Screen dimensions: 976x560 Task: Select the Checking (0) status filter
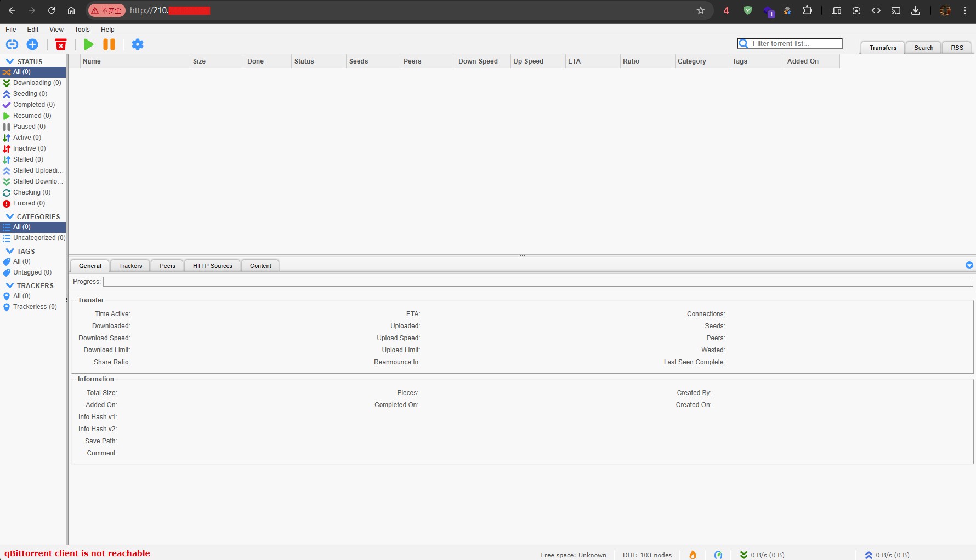point(33,192)
